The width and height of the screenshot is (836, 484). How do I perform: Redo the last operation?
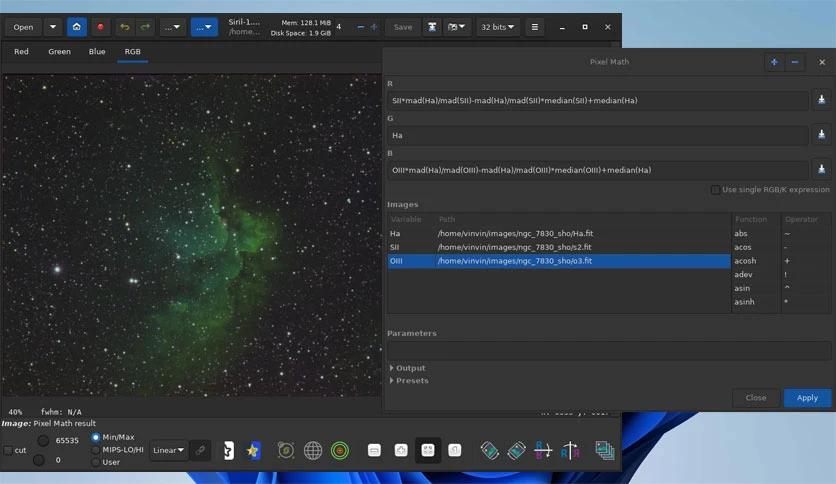click(144, 27)
